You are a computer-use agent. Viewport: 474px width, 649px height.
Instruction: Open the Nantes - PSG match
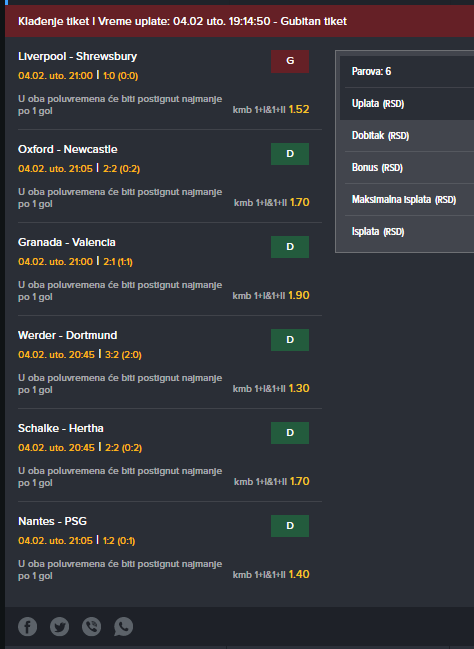(52, 521)
